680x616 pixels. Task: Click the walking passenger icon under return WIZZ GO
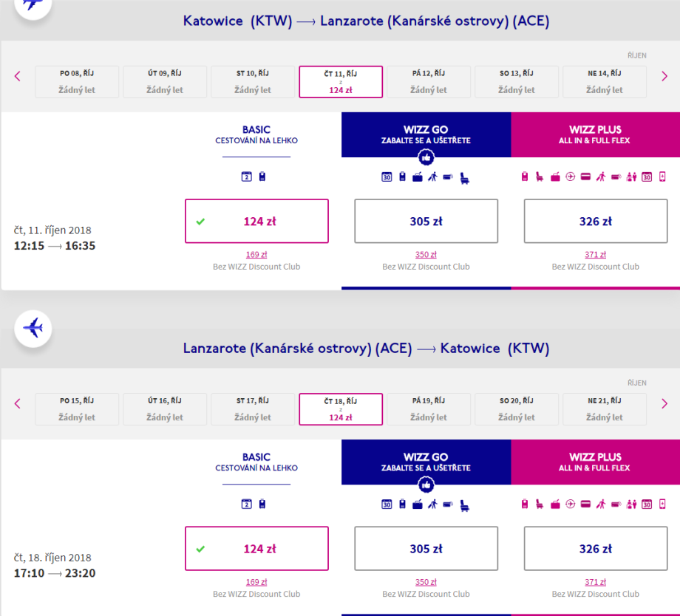tap(433, 504)
